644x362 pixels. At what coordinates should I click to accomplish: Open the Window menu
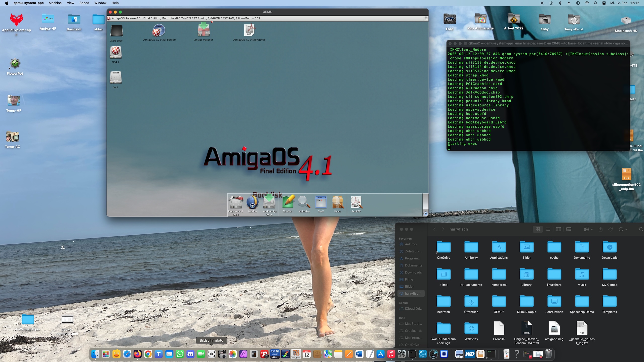pyautogui.click(x=100, y=3)
